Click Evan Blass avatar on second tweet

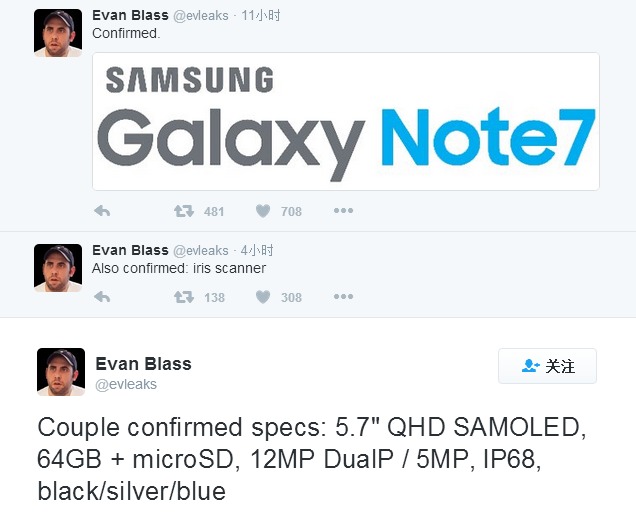58,268
